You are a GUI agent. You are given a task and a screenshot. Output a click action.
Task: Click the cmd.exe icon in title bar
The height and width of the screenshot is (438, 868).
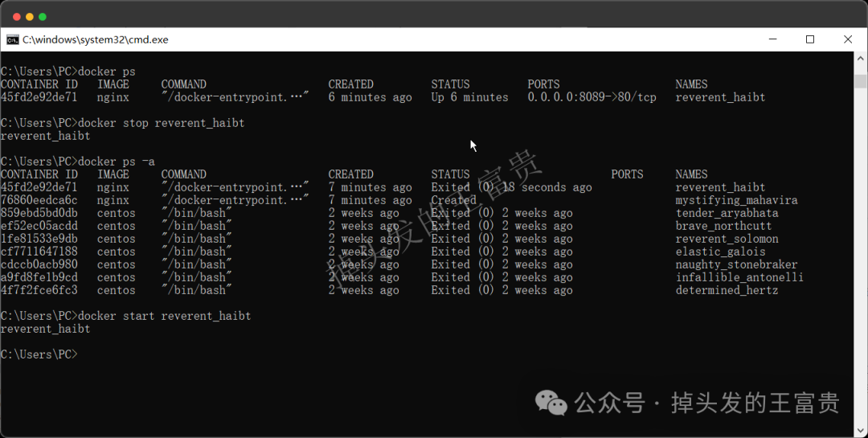point(13,40)
